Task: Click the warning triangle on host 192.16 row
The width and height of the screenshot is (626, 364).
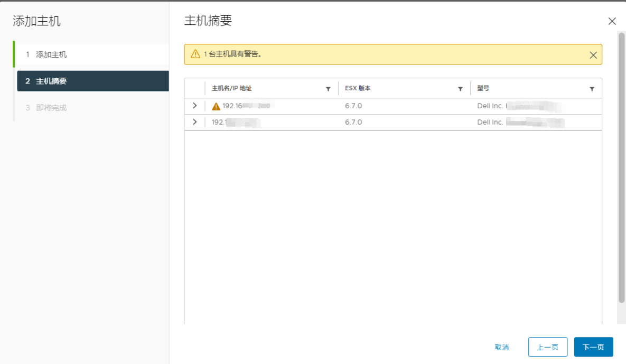Action: tap(216, 106)
